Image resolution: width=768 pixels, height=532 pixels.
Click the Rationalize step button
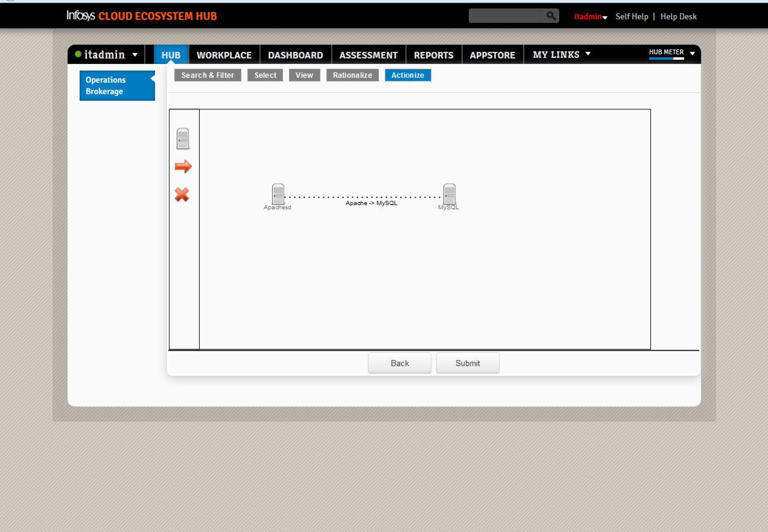click(x=352, y=75)
